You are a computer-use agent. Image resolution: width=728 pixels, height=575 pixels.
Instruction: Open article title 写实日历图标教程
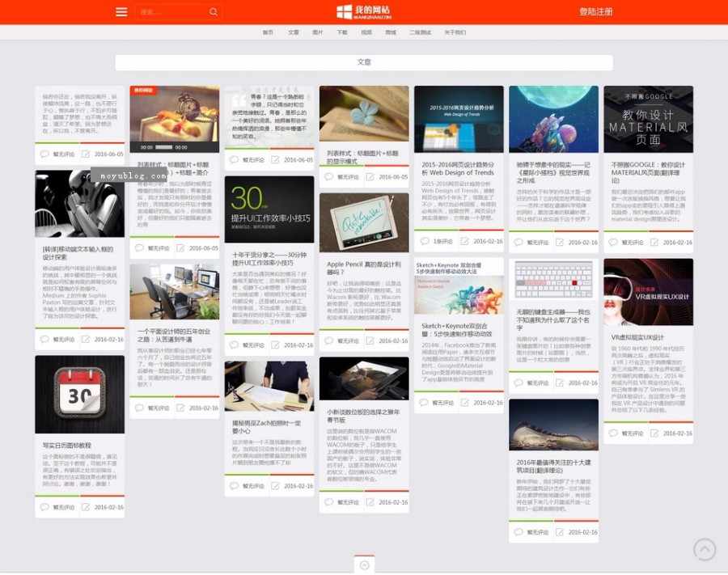tap(67, 445)
